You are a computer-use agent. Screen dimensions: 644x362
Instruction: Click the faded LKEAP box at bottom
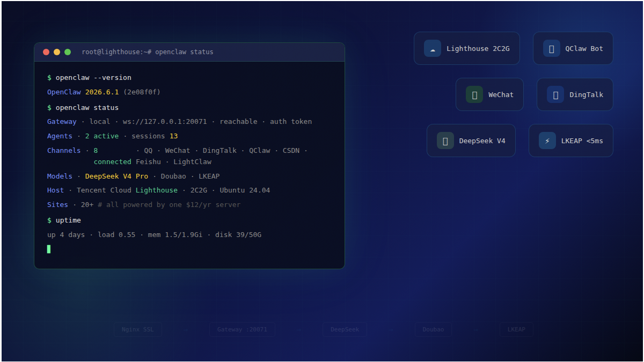point(516,329)
